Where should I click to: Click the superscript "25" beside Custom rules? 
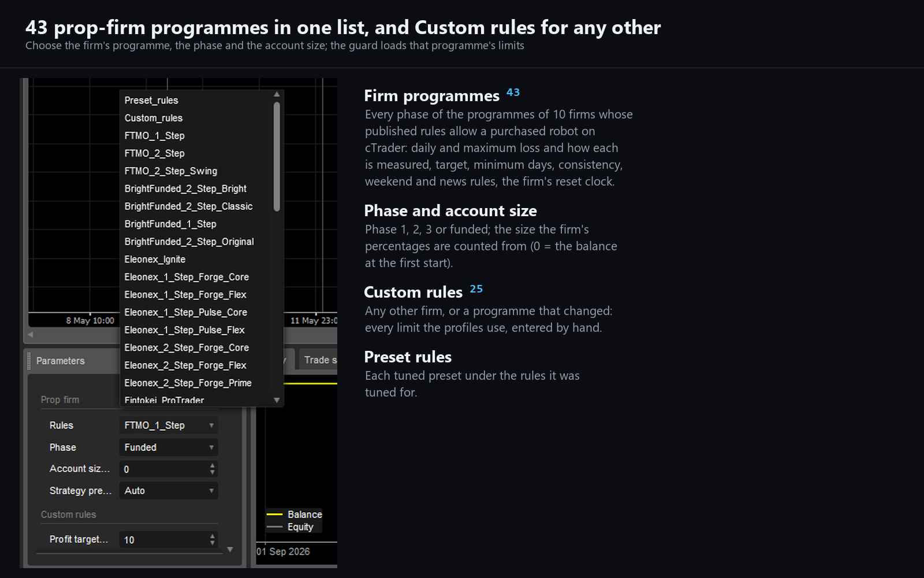pos(476,288)
